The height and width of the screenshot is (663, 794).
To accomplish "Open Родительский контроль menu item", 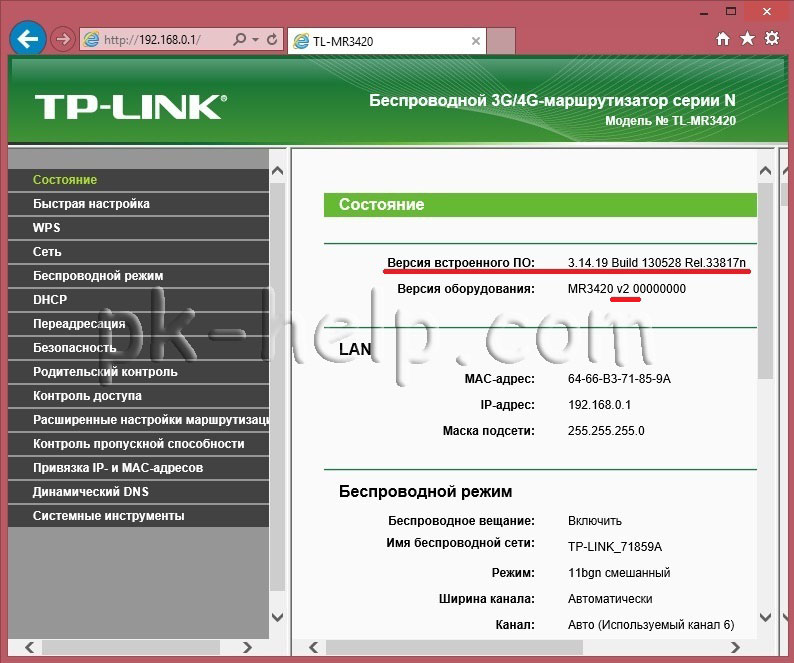I will tap(138, 372).
